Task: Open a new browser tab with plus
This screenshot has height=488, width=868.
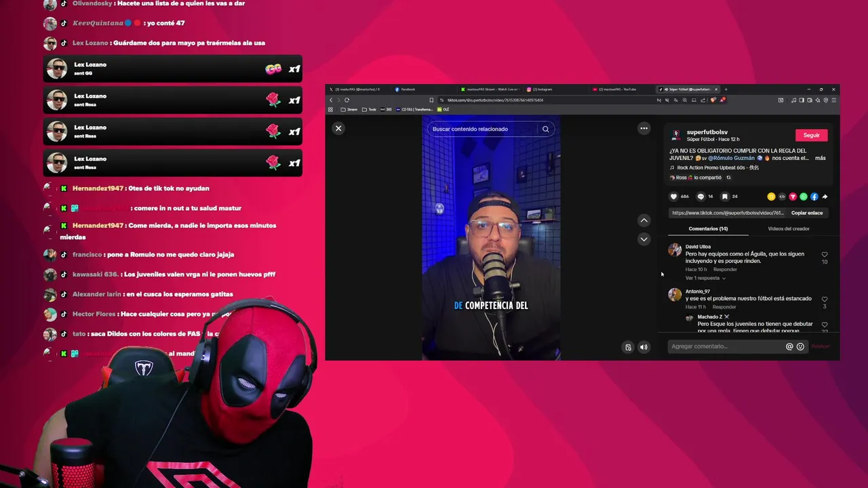Action: (726, 89)
